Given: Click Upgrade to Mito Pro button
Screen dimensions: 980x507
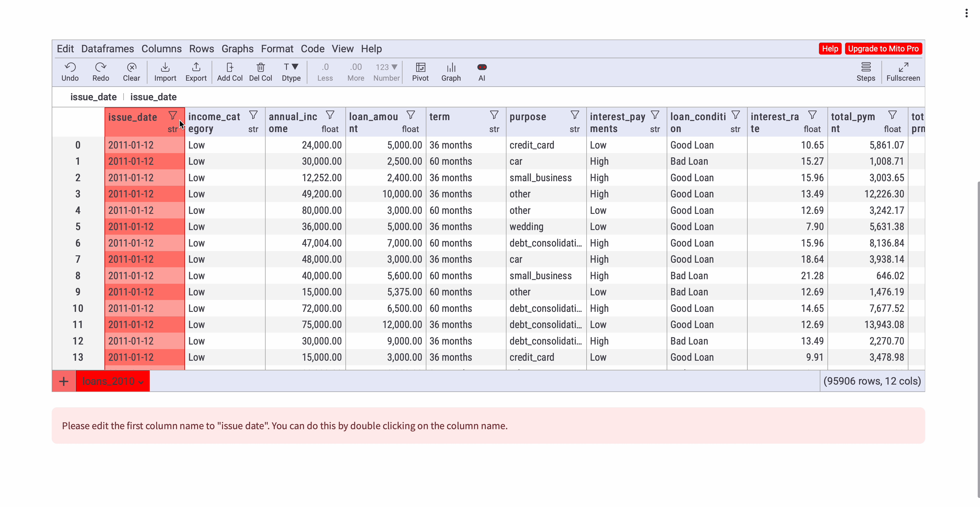Looking at the screenshot, I should click(x=883, y=49).
